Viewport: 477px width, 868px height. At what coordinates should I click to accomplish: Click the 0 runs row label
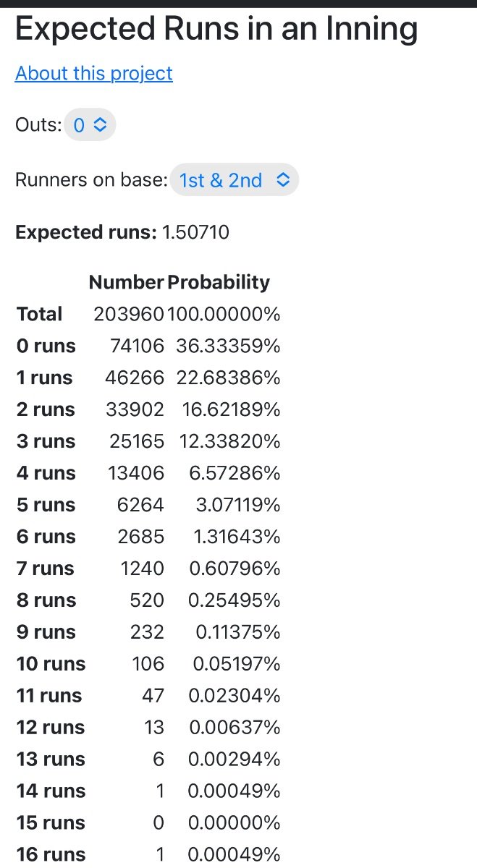tap(46, 346)
